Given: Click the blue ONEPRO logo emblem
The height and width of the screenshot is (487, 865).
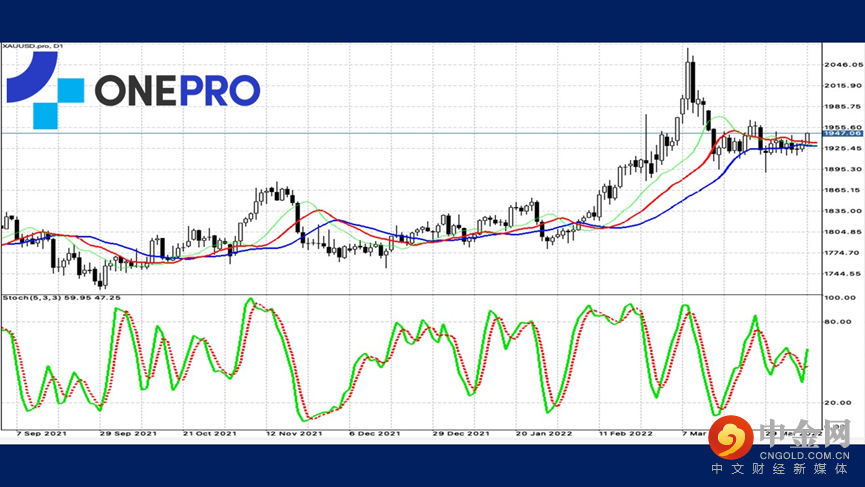Looking at the screenshot, I should (x=45, y=90).
